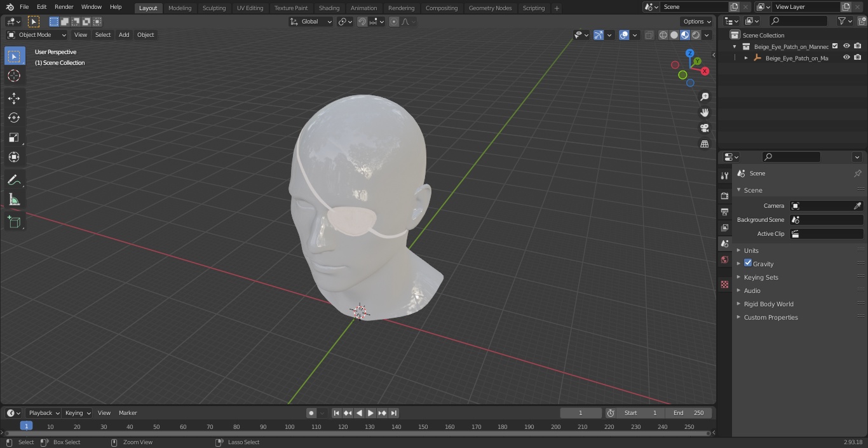
Task: Open the Object Mode dropdown
Action: (x=37, y=35)
